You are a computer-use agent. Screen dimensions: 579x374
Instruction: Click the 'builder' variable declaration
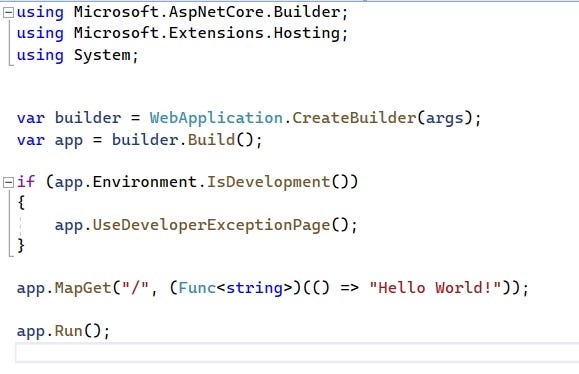tap(88, 118)
